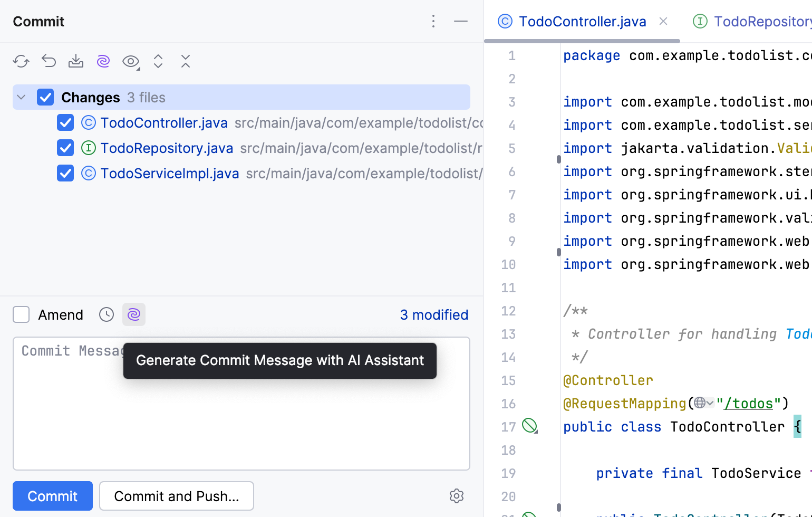Enable the Amend checkbox
The height and width of the screenshot is (517, 812).
click(x=21, y=314)
